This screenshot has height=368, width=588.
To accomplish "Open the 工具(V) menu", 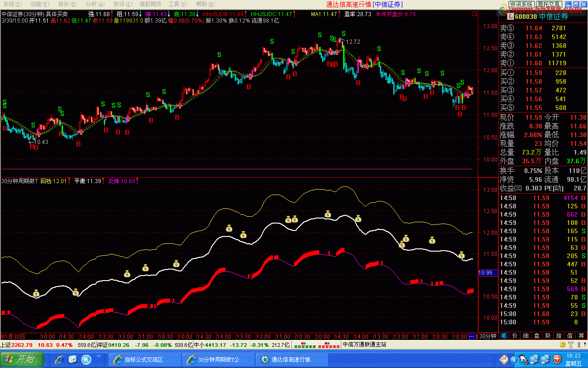I will [177, 4].
